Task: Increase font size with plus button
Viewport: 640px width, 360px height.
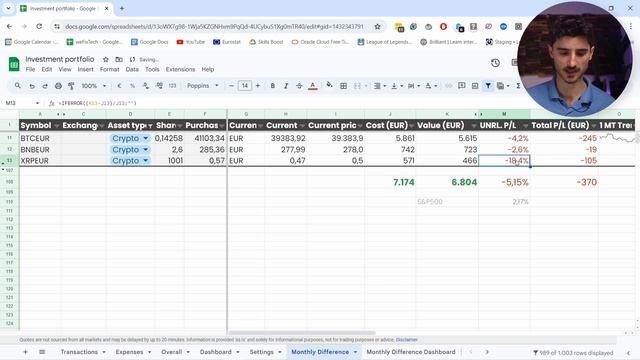Action: (x=258, y=86)
